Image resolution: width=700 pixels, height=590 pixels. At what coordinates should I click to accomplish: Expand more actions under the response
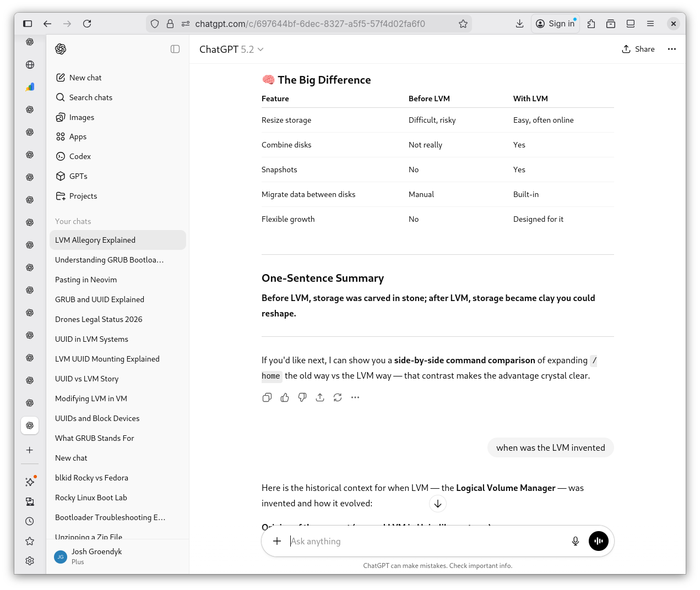click(x=355, y=397)
